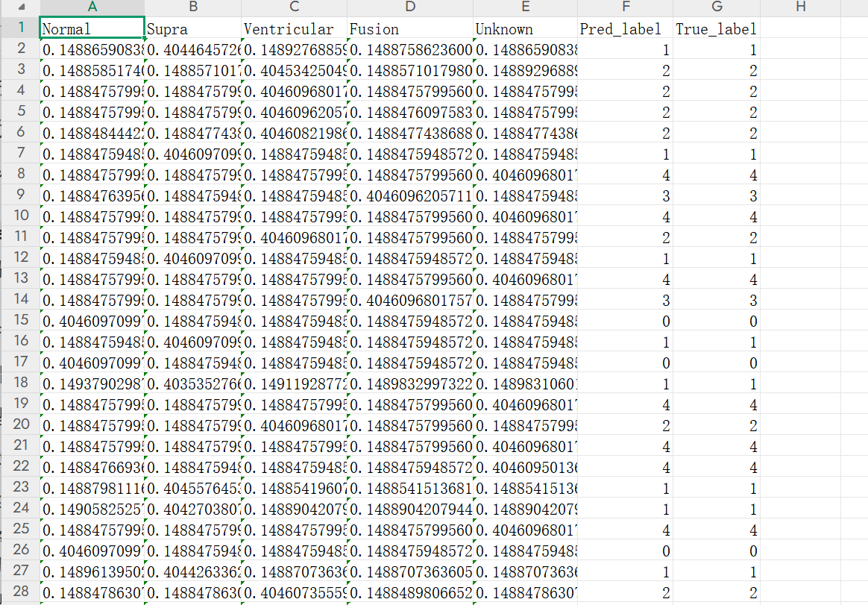Select row 15 header
Screen dimensions: 868x605
pos(21,320)
